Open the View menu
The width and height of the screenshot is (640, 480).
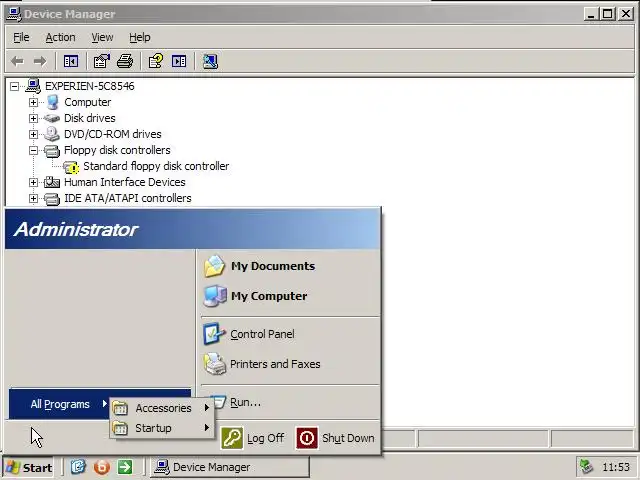coord(102,37)
